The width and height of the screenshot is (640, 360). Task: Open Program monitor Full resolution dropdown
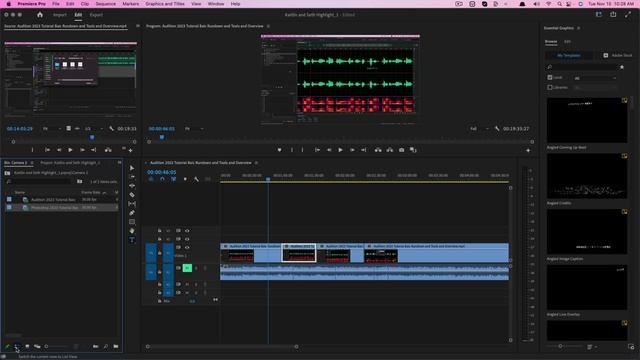pyautogui.click(x=479, y=129)
